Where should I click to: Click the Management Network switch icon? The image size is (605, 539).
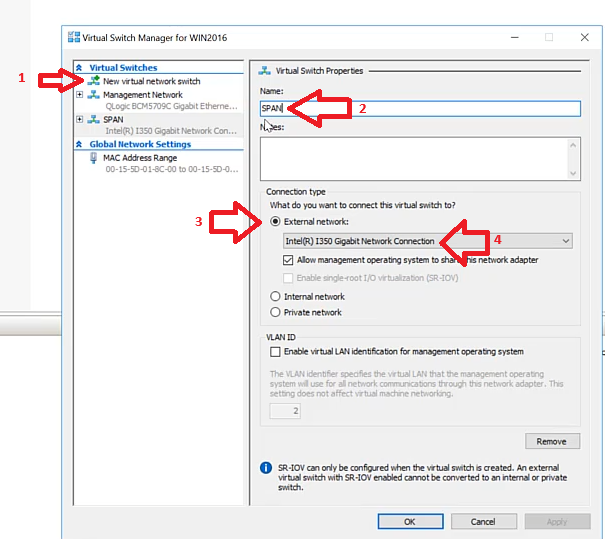click(93, 95)
